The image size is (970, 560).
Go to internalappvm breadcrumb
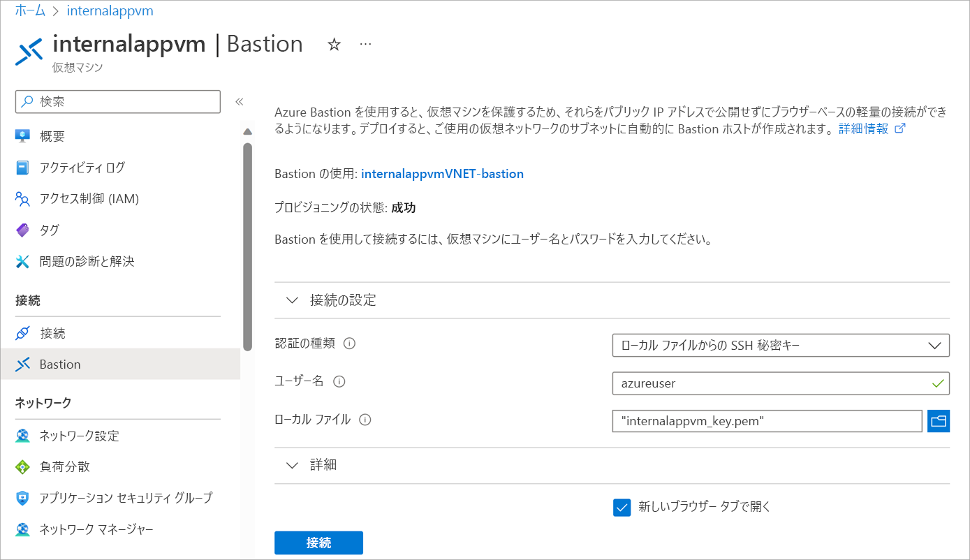tap(110, 11)
